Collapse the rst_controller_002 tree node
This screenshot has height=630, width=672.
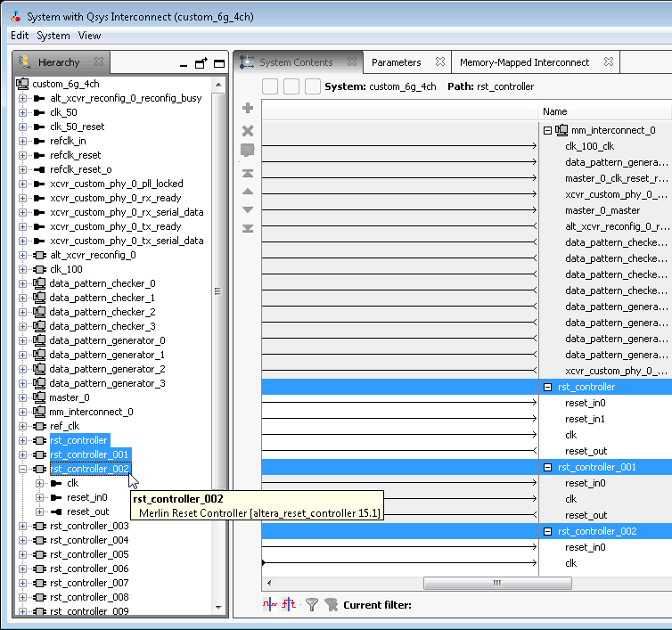click(x=23, y=469)
